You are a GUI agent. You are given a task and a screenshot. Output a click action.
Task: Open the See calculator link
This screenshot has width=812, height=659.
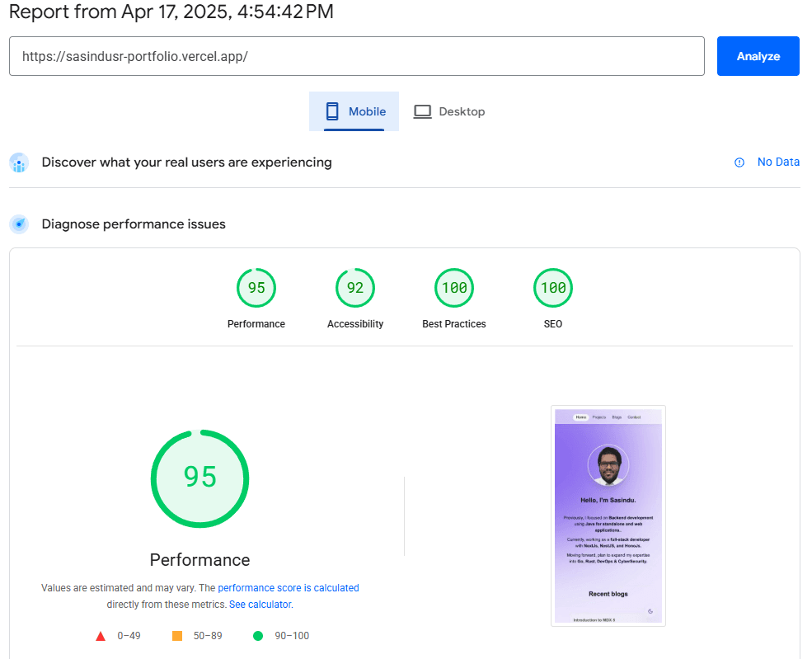(x=260, y=604)
